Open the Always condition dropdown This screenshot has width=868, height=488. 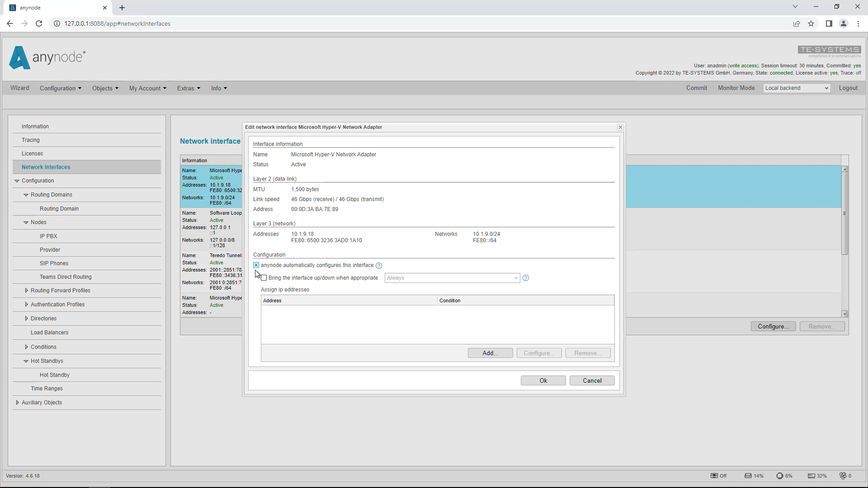(x=452, y=278)
